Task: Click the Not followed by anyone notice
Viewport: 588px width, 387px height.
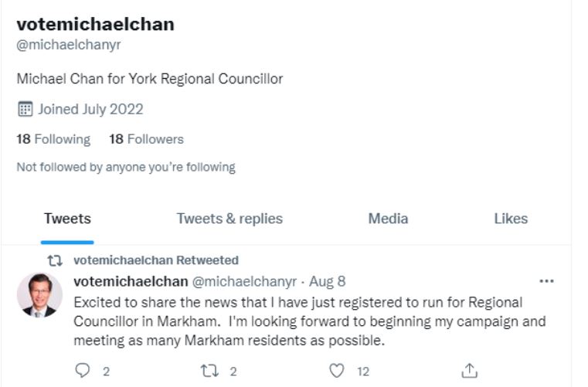Action: (x=126, y=167)
